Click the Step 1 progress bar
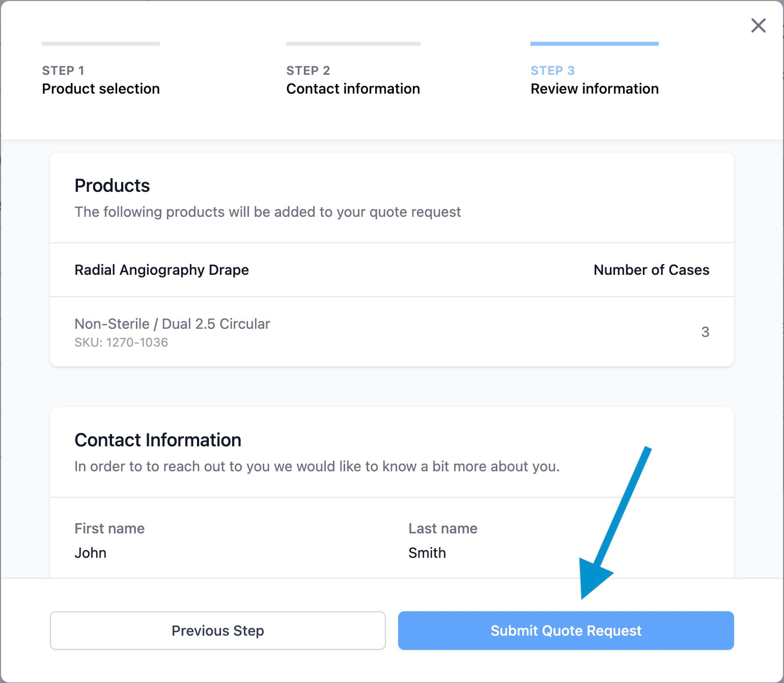 tap(100, 44)
